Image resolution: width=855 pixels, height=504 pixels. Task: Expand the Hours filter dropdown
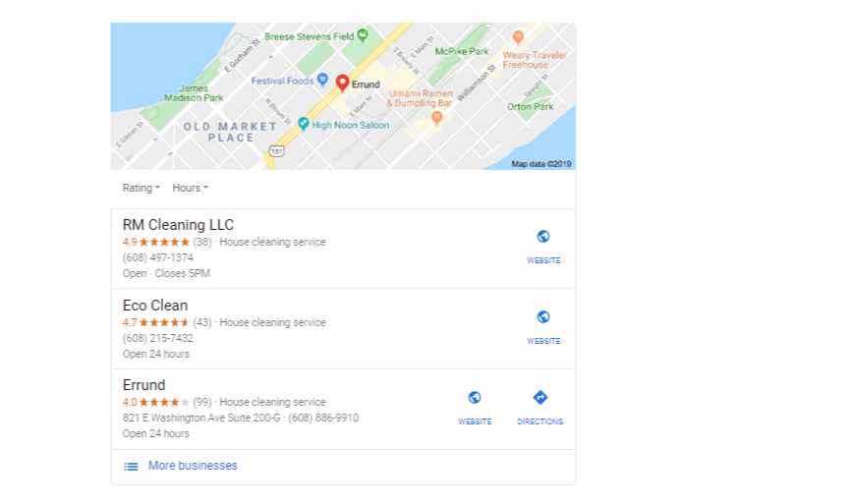(191, 188)
